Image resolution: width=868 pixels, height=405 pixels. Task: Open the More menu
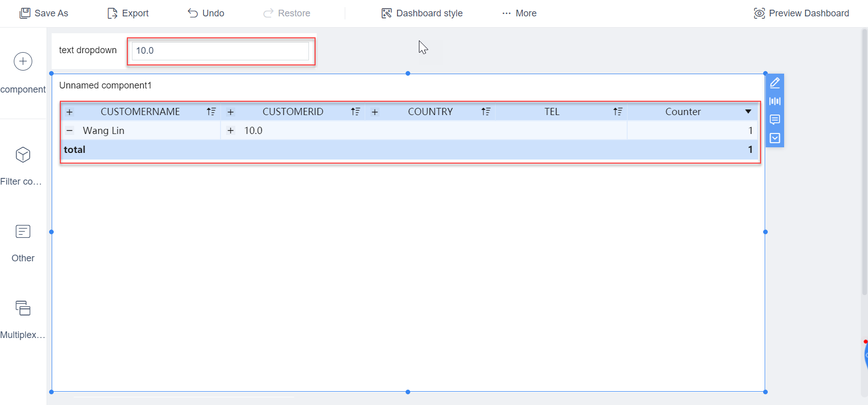(519, 13)
